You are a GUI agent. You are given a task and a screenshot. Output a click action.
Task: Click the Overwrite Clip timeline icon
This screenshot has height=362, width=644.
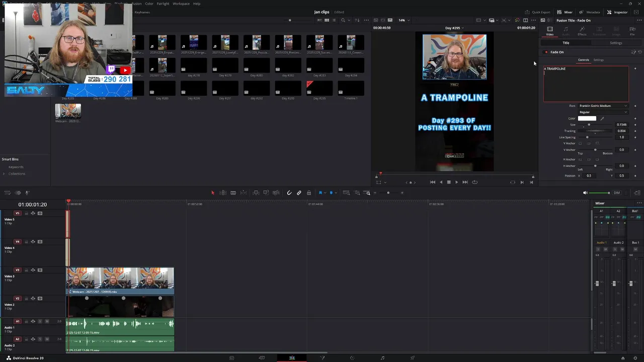[x=266, y=193]
